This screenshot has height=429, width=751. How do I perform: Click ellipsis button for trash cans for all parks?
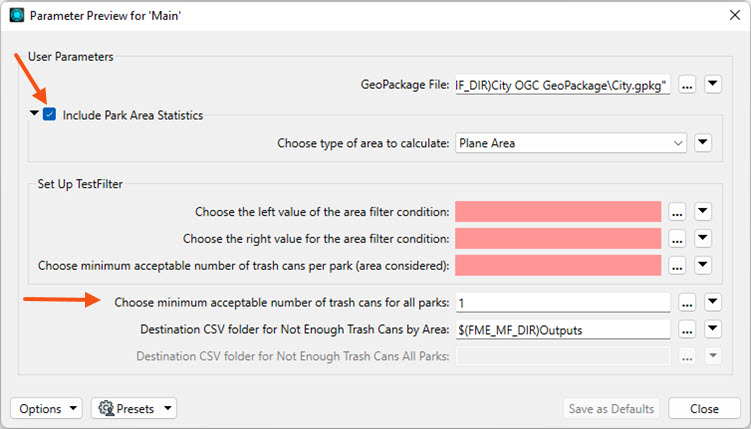click(687, 303)
